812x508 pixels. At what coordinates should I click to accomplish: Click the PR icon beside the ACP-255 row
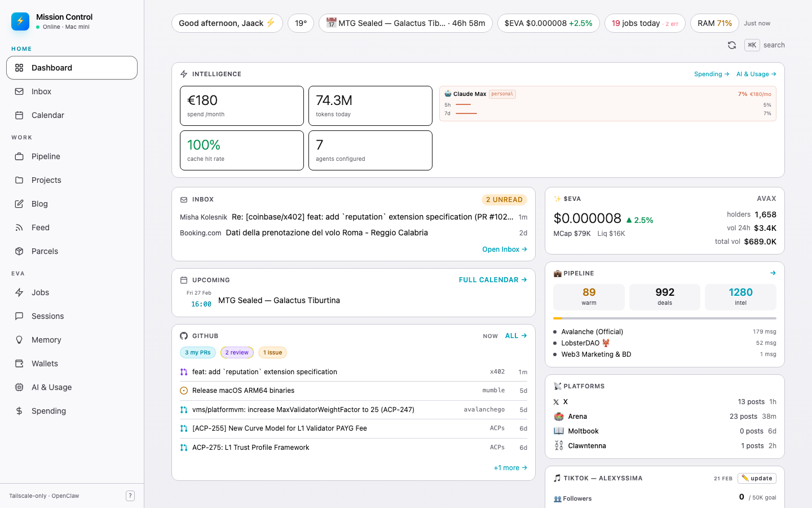pos(184,428)
